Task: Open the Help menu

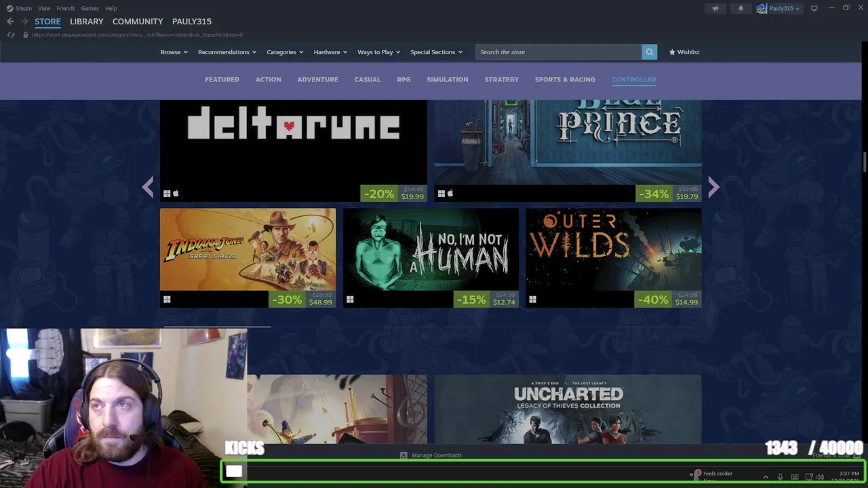Action: pyautogui.click(x=111, y=8)
